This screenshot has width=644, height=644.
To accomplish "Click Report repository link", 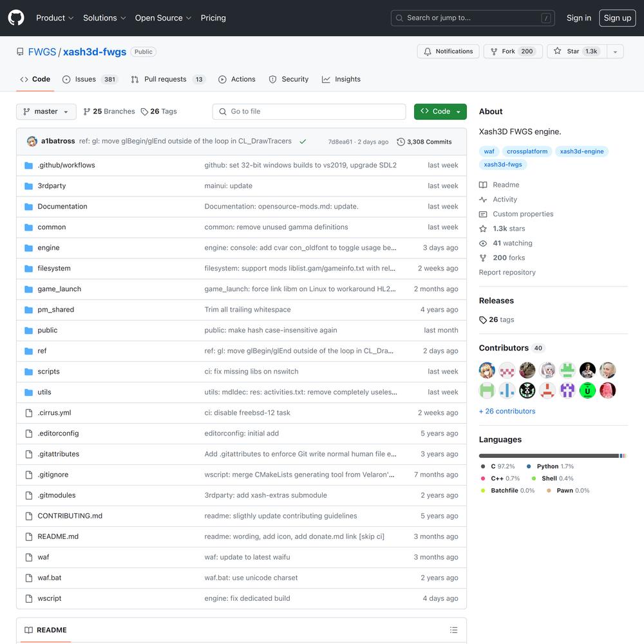I will pyautogui.click(x=507, y=272).
